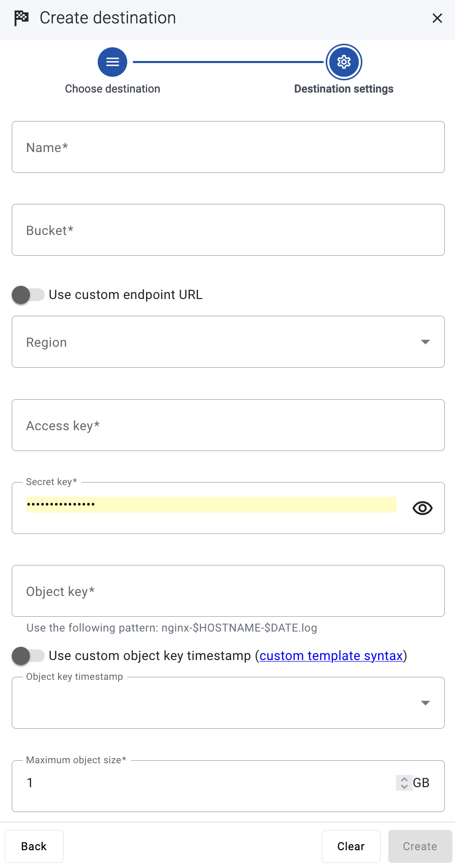Click the checkered flag destination icon

pyautogui.click(x=21, y=18)
